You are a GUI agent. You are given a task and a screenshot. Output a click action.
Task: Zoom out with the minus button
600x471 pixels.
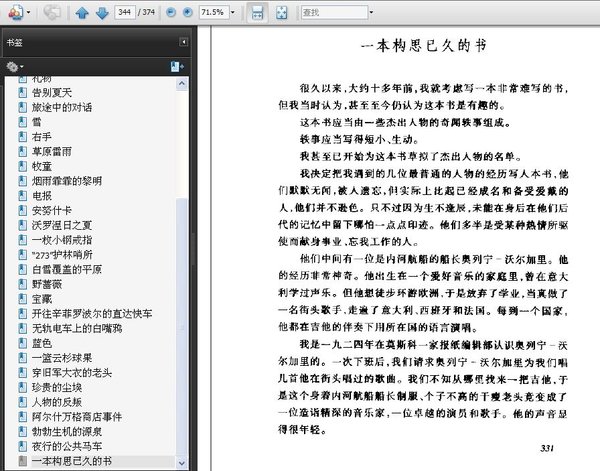pyautogui.click(x=171, y=13)
